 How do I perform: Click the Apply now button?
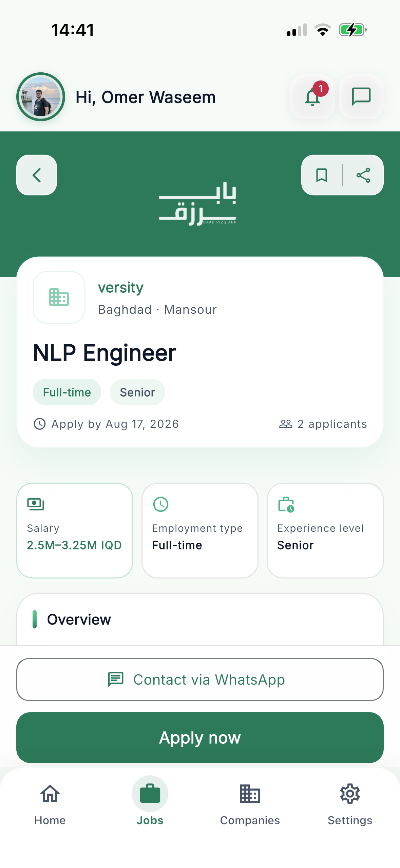tap(200, 738)
